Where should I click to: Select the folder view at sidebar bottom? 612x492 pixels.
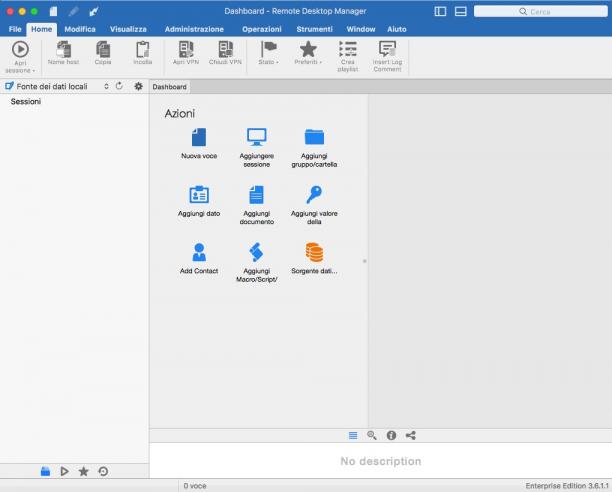(45, 471)
